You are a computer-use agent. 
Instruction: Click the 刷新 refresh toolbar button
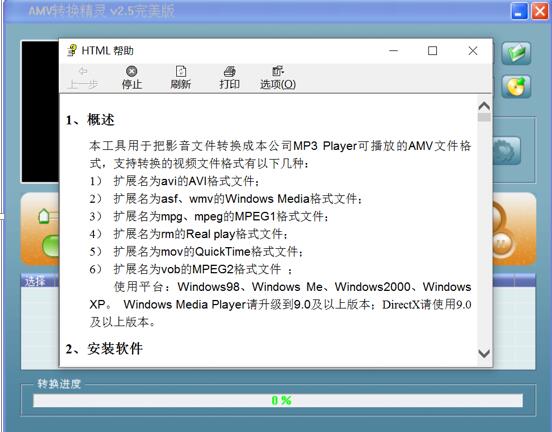click(x=181, y=77)
